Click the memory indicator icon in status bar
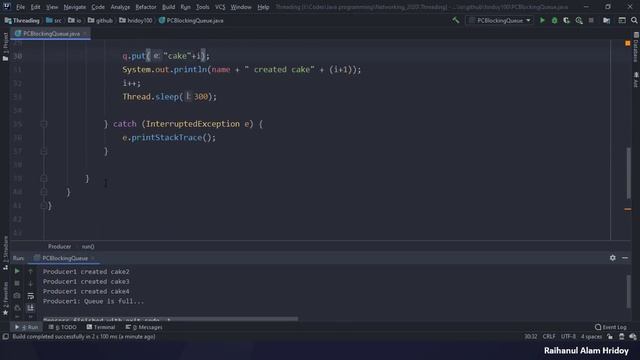The height and width of the screenshot is (360, 640). click(x=633, y=337)
